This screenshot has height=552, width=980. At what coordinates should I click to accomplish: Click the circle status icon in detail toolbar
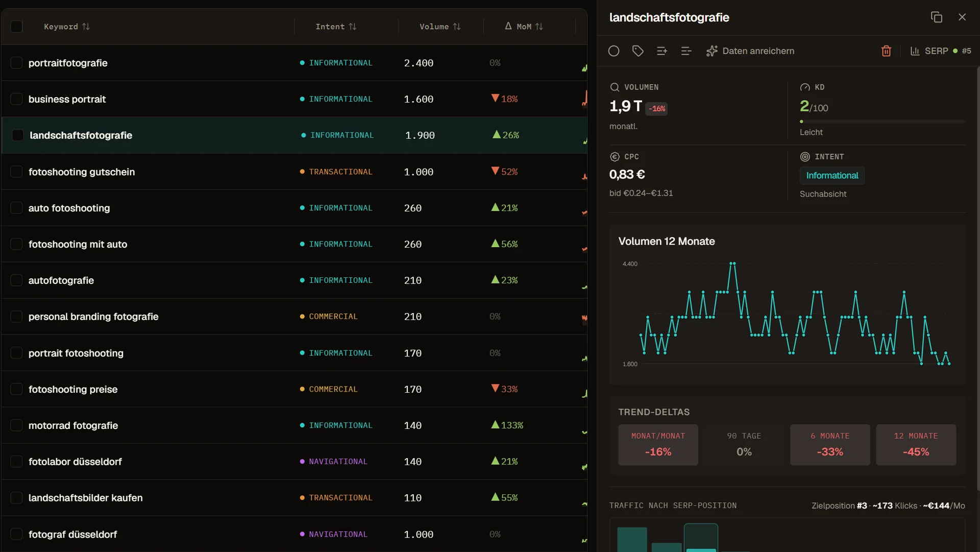pos(614,51)
